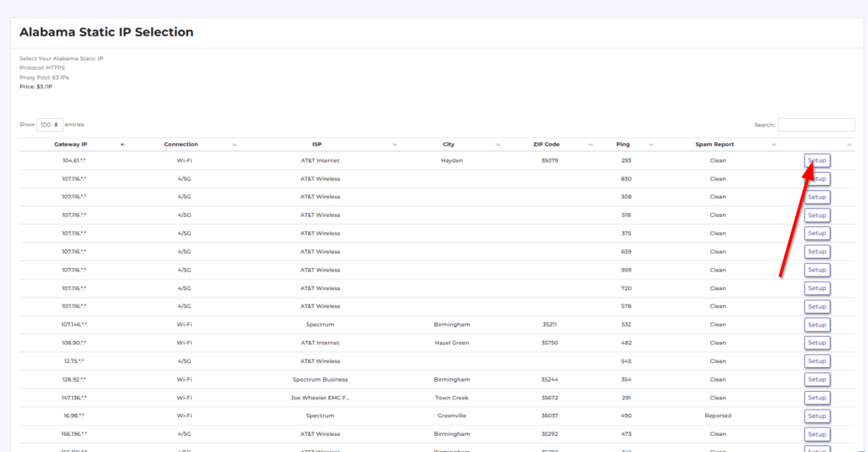This screenshot has width=868, height=452.
Task: Click Setup for the Town Creek row
Action: [x=817, y=398]
